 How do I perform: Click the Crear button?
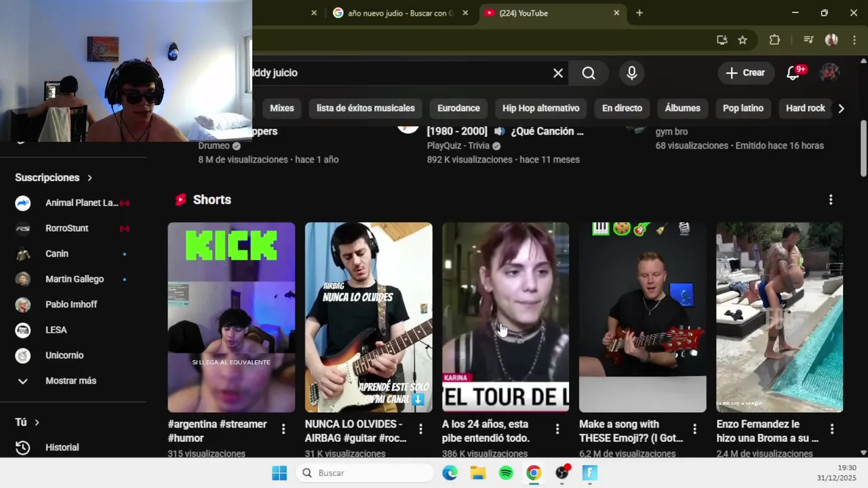pos(746,73)
